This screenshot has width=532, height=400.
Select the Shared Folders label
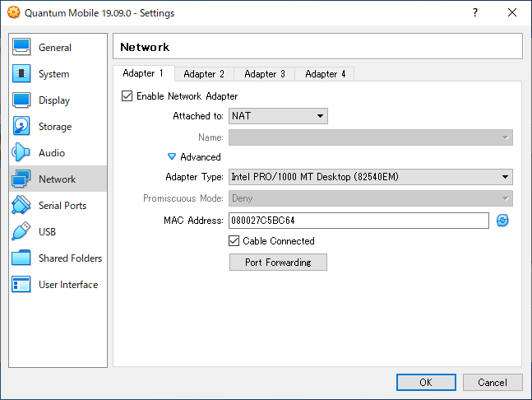coord(70,258)
